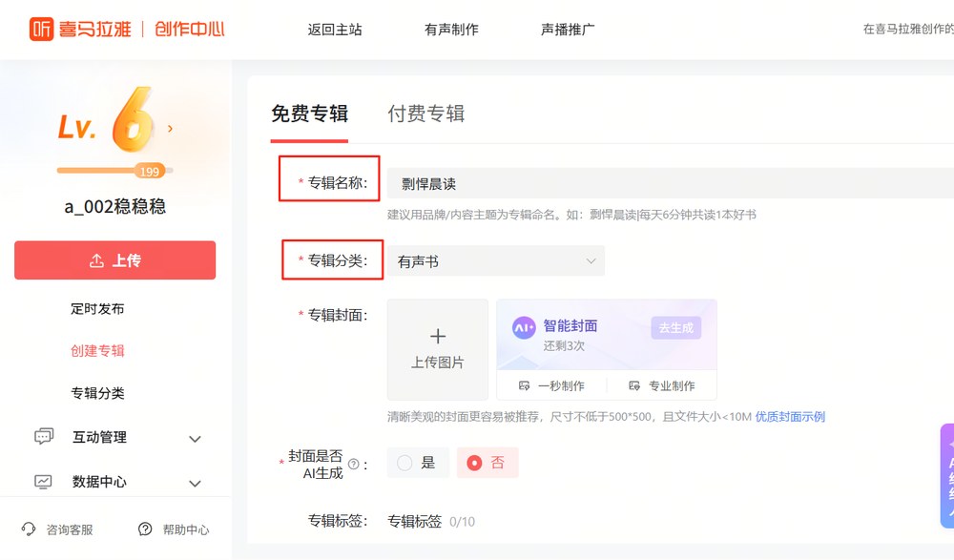Click the 在喜马拉雅创作的 header text
Viewport: 954px width, 560px height.
click(x=908, y=29)
